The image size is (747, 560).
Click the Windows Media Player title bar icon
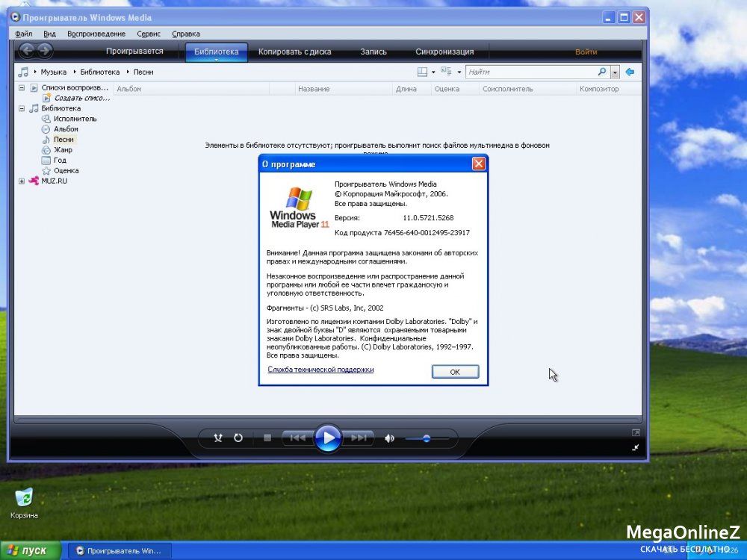coord(15,18)
